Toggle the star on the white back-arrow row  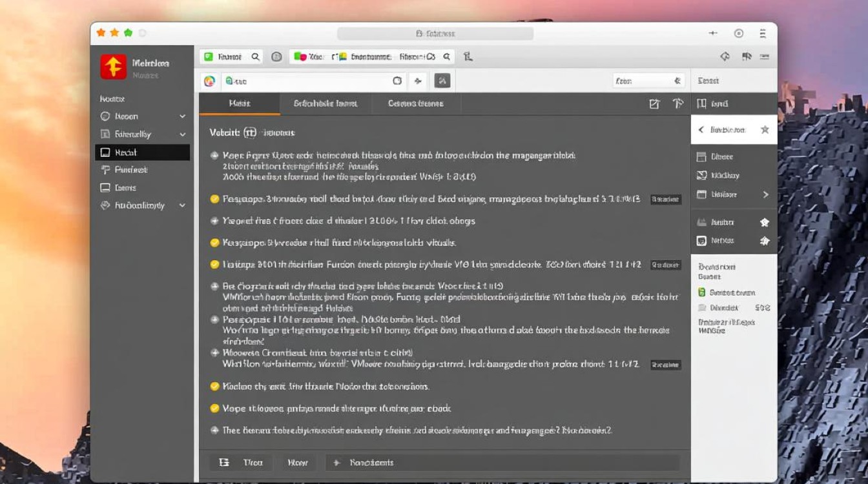click(x=765, y=130)
